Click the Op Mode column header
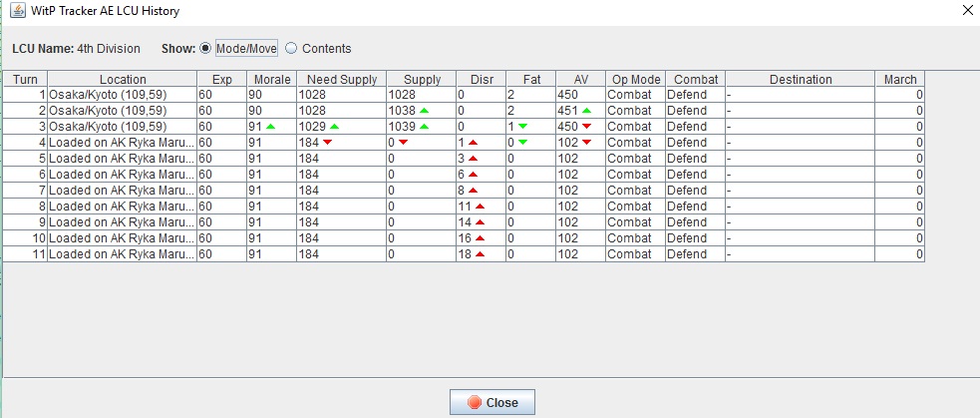Screen dimensions: 980x418 pyautogui.click(x=636, y=80)
